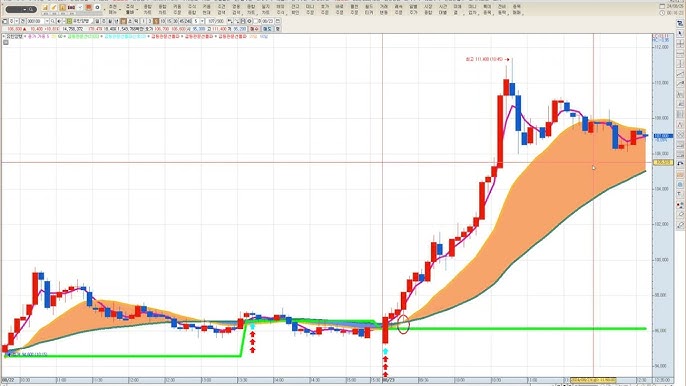Select the shapes tool below the T tool
Image resolution: width=686 pixels, height=386 pixels.
[x=680, y=204]
